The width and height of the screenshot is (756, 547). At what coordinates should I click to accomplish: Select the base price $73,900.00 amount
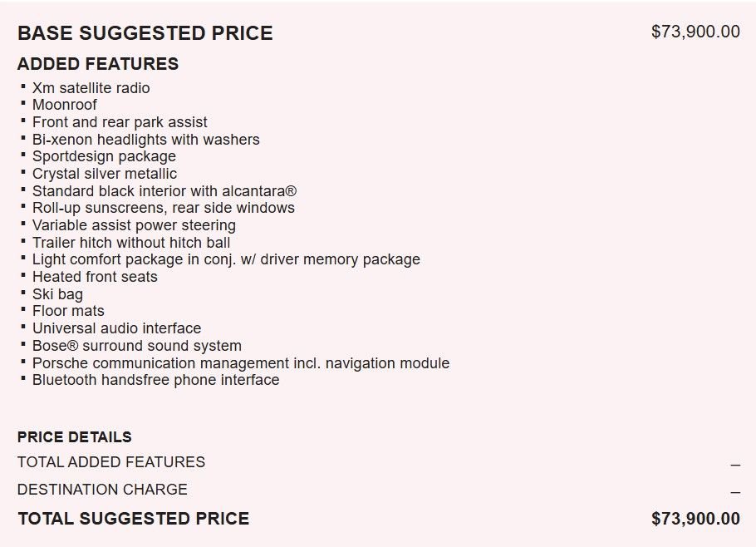click(695, 32)
